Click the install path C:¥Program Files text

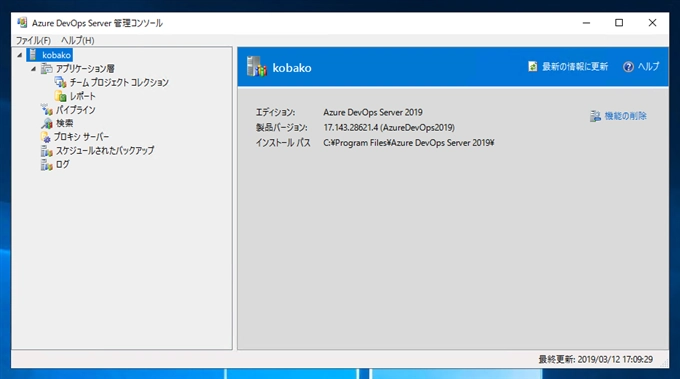point(409,143)
